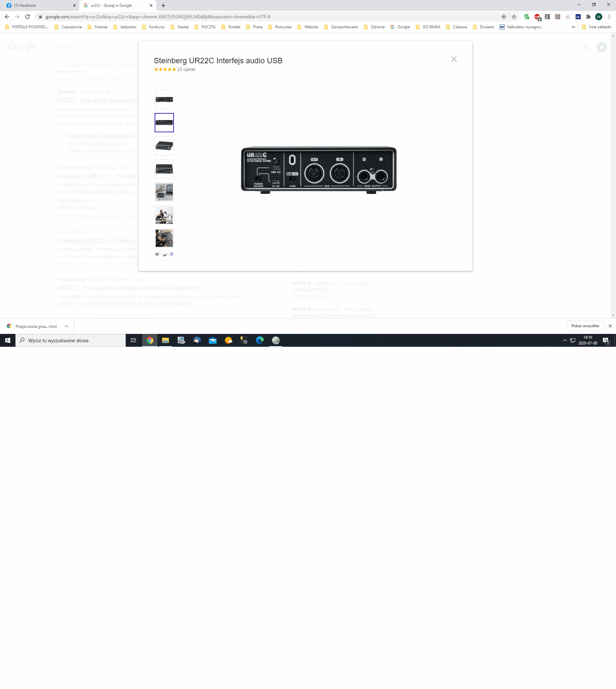Open the AdBlock Plus extension
This screenshot has width=616, height=689.
537,17
